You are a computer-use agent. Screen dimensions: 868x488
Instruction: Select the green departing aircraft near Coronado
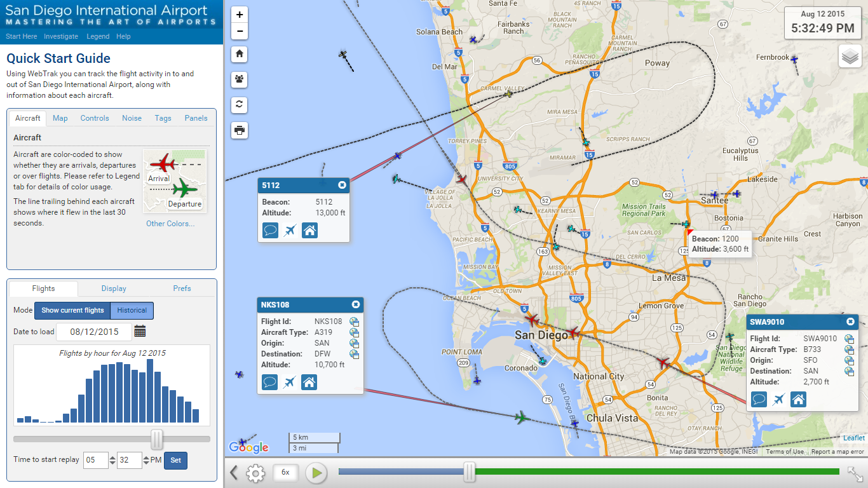[x=521, y=417]
